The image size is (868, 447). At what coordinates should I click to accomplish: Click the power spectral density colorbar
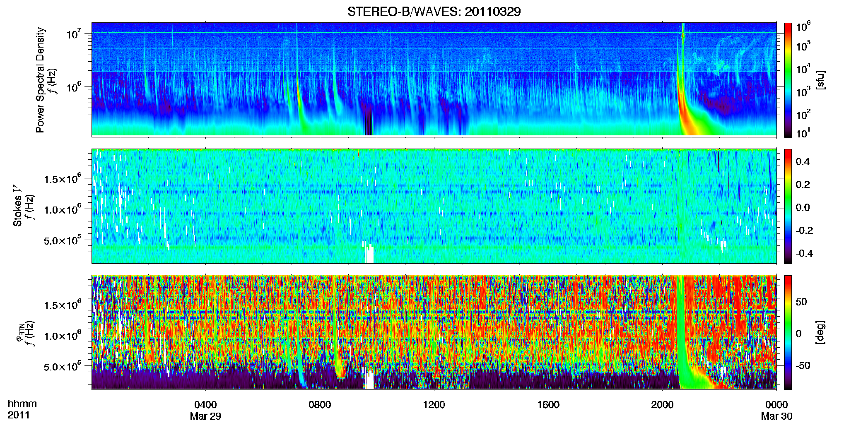[788, 80]
